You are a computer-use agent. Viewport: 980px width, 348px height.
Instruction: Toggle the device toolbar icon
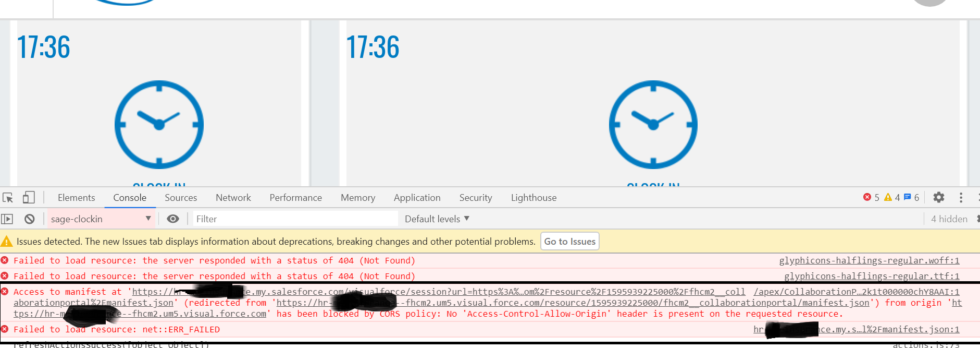tap(29, 197)
